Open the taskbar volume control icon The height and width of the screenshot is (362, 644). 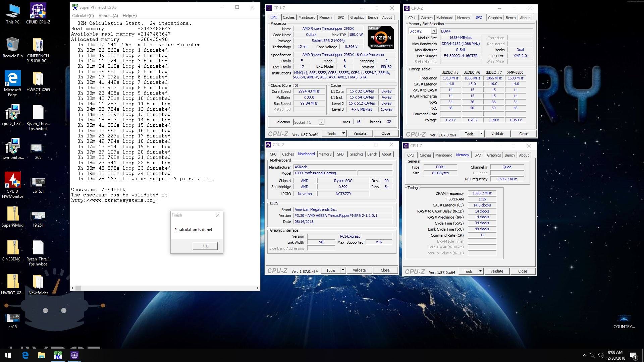[600, 355]
